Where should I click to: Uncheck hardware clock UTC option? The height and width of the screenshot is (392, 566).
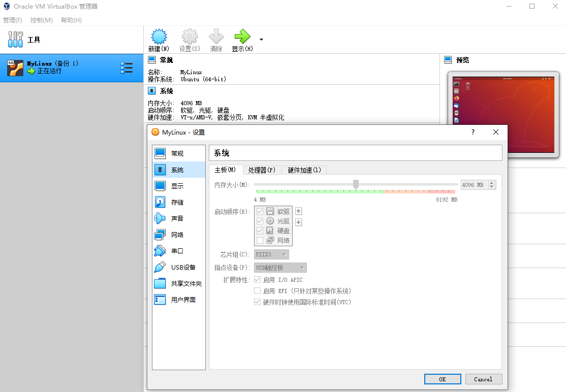tap(258, 302)
